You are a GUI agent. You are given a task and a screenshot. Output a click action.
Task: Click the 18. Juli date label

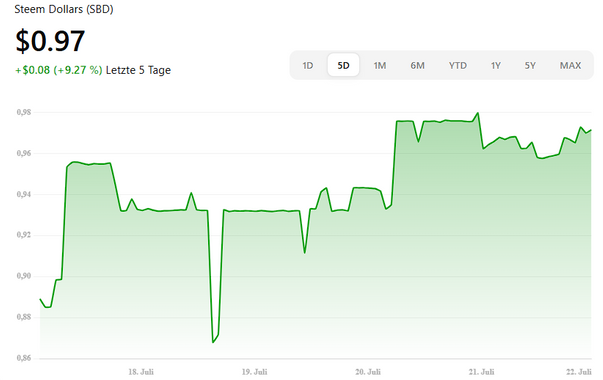141,372
